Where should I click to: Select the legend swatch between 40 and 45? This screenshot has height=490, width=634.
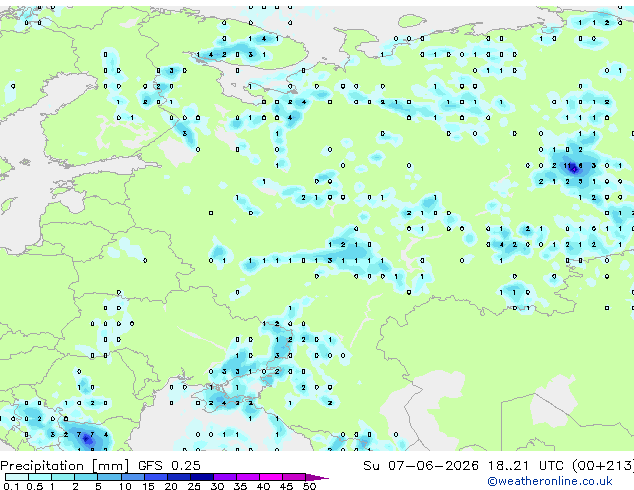[271, 477]
